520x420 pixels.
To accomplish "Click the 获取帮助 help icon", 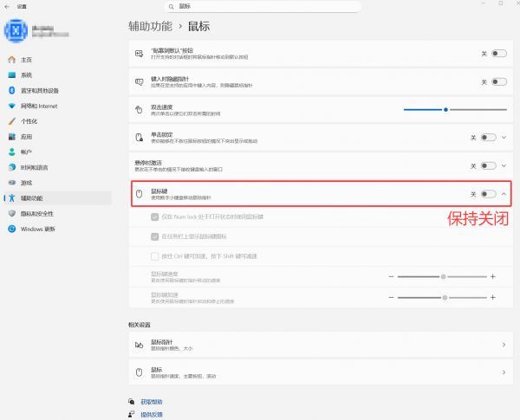I will point(132,402).
